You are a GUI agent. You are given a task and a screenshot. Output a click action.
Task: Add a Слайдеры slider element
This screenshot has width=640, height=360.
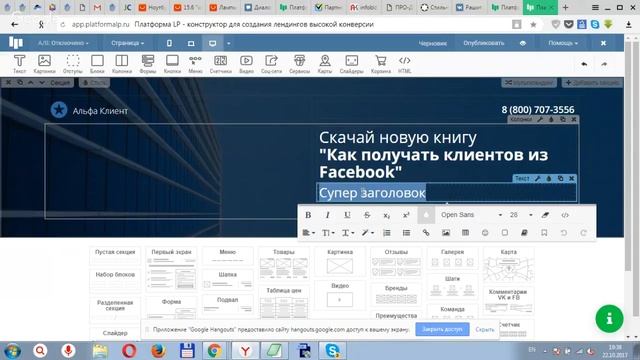351,64
